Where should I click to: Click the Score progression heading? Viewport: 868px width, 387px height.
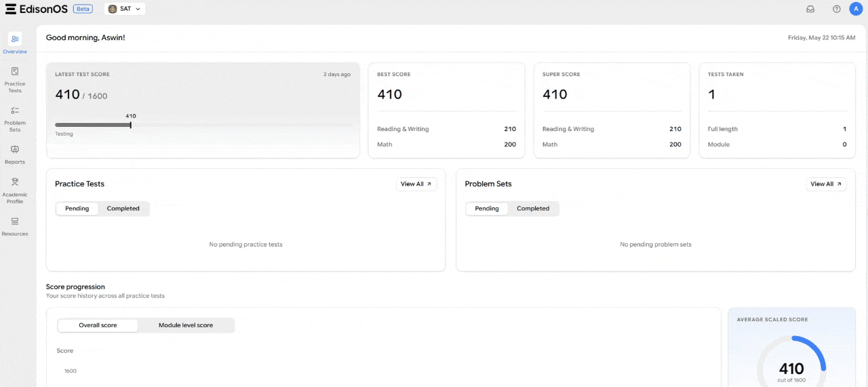coord(75,287)
